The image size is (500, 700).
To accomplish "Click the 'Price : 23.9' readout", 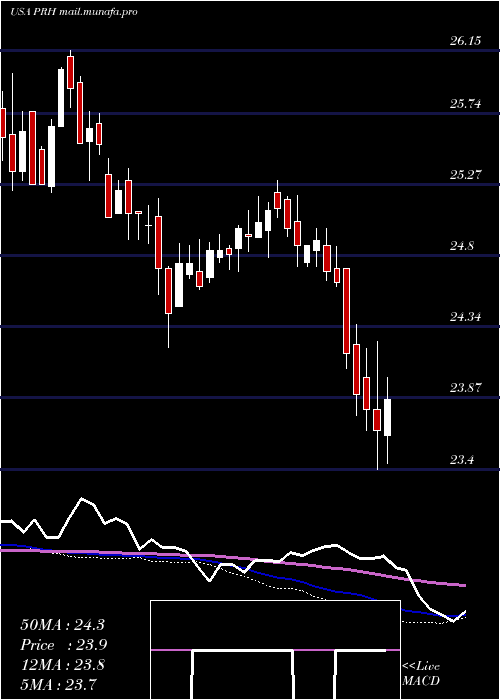I will point(64,645).
